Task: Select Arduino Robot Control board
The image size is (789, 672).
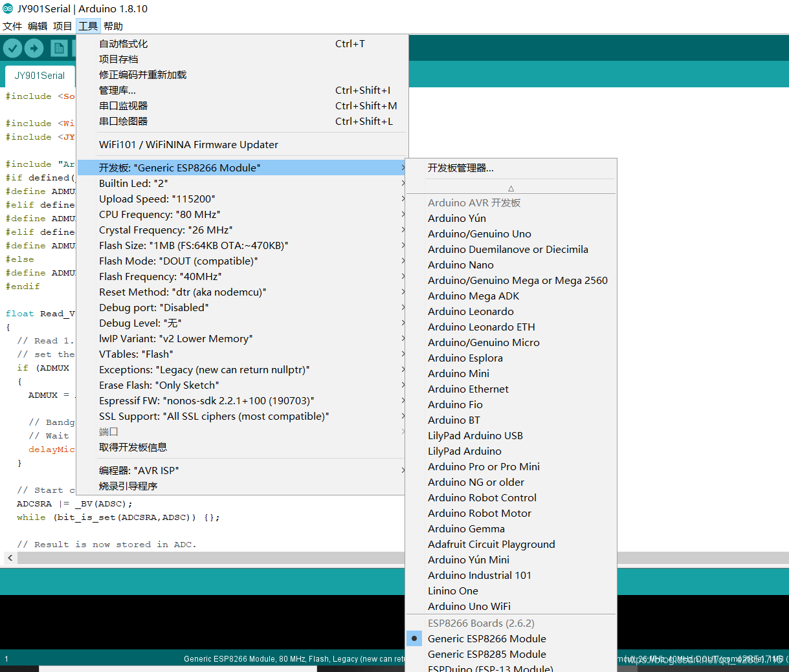Action: [511, 497]
